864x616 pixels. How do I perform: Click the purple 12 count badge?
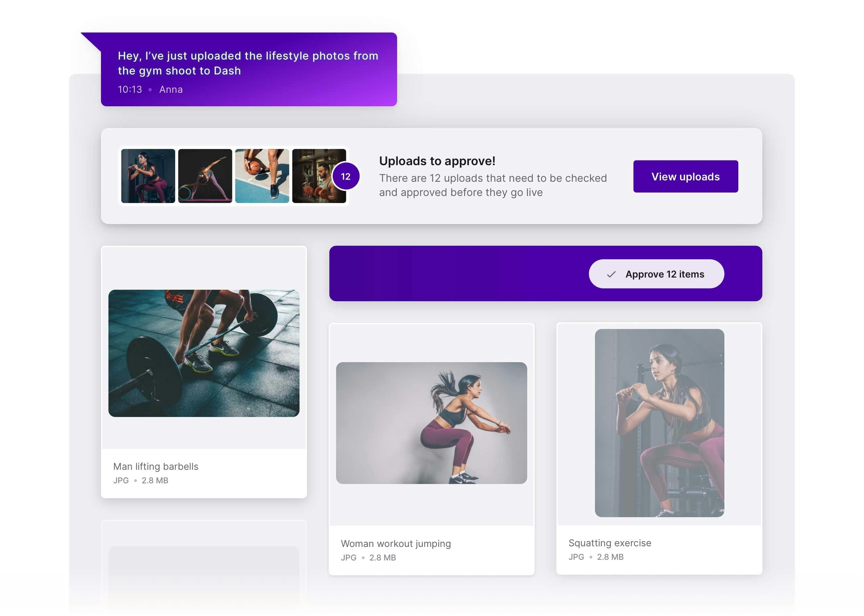pos(346,176)
